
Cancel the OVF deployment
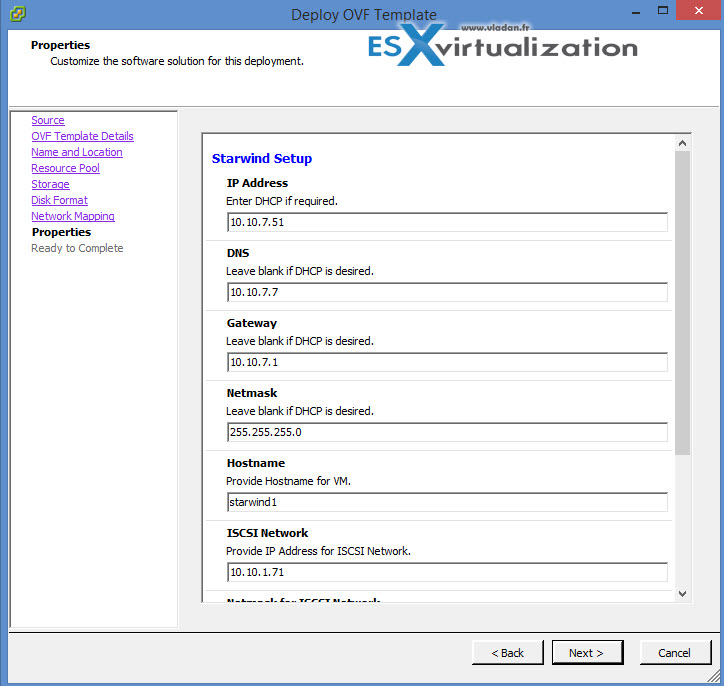[675, 653]
